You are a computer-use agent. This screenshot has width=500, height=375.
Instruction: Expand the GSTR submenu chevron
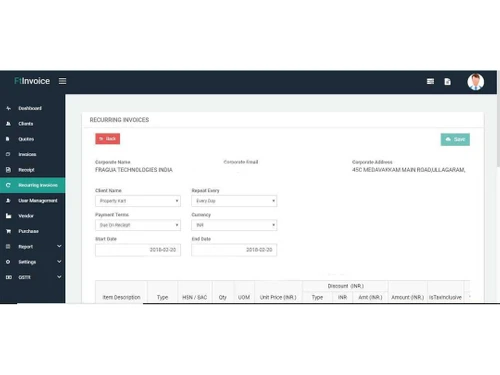coord(59,277)
